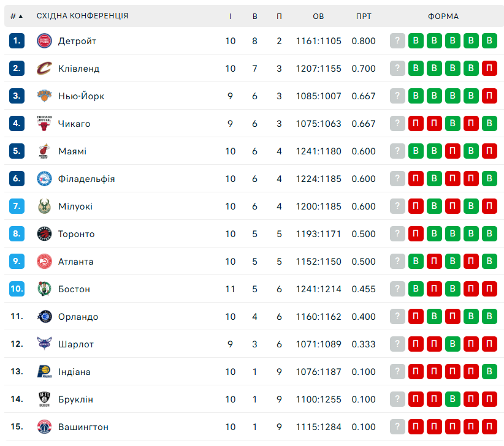Click the Milwaukee Bucks logo

[x=44, y=206]
